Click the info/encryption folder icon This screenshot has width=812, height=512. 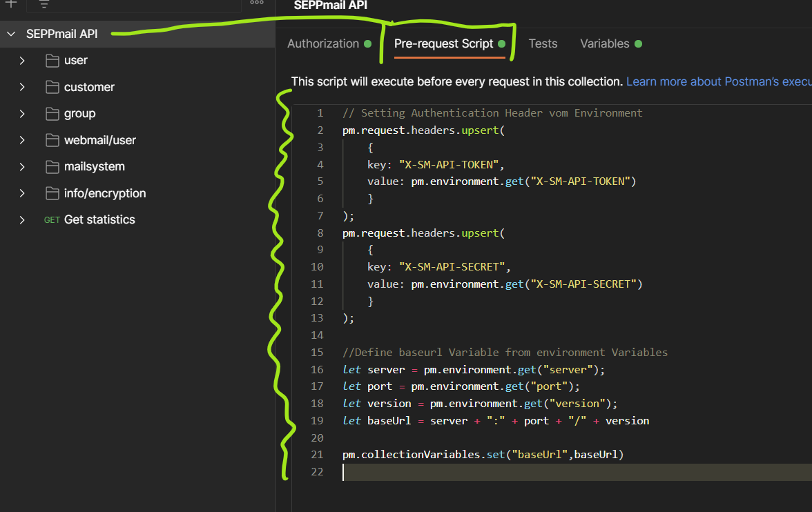click(52, 193)
